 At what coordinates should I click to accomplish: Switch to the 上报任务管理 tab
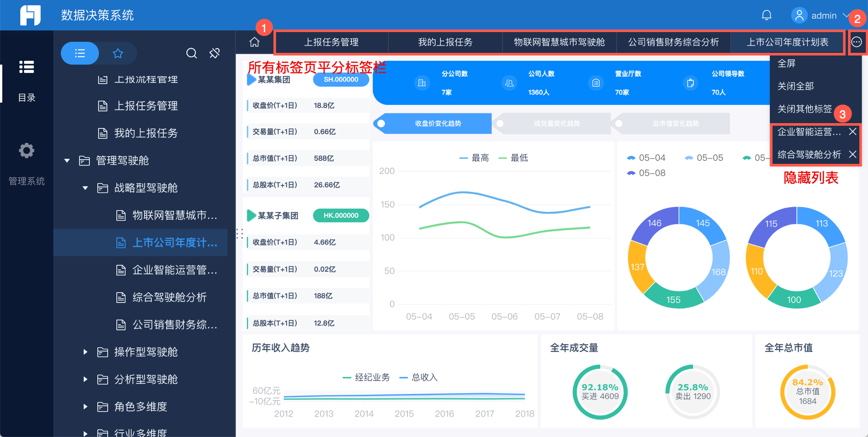332,42
